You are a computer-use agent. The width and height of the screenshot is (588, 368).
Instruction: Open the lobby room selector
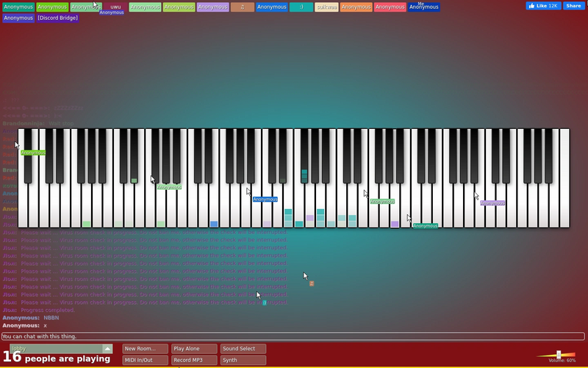pos(61,349)
